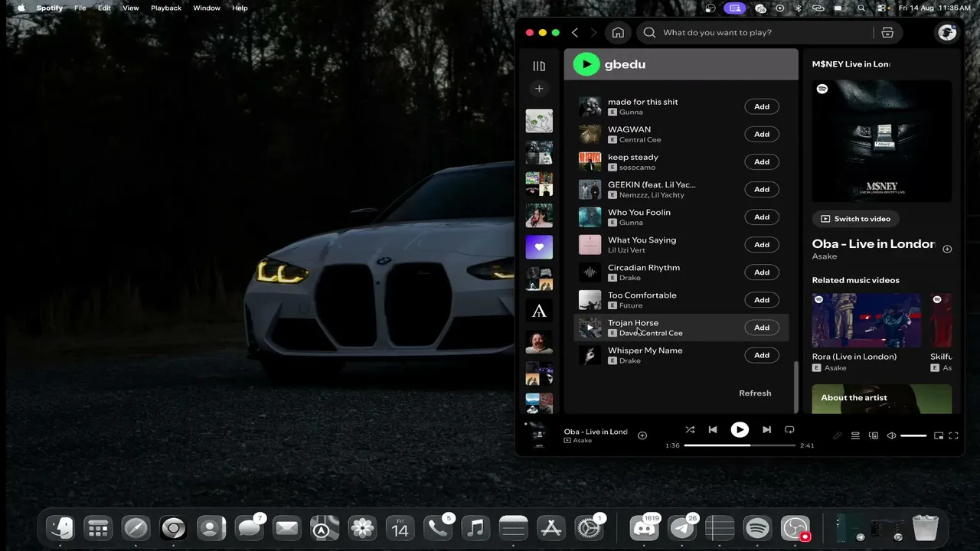Mute the volume speaker icon
The width and height of the screenshot is (980, 551).
(891, 436)
